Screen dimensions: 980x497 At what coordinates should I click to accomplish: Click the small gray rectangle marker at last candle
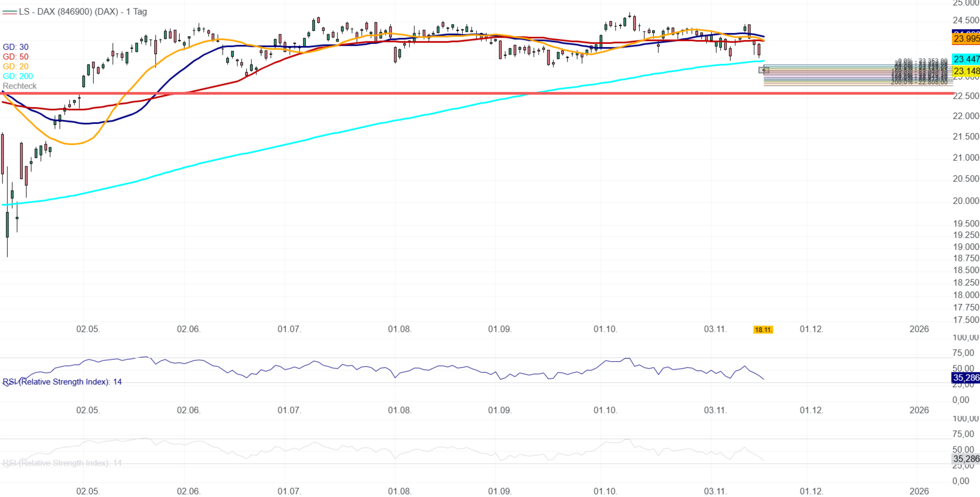(x=764, y=70)
